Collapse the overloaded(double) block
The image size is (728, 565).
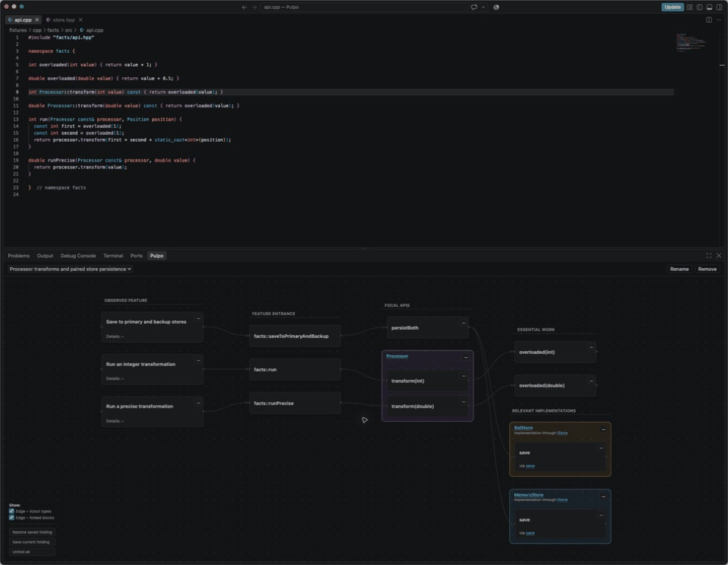pyautogui.click(x=591, y=381)
